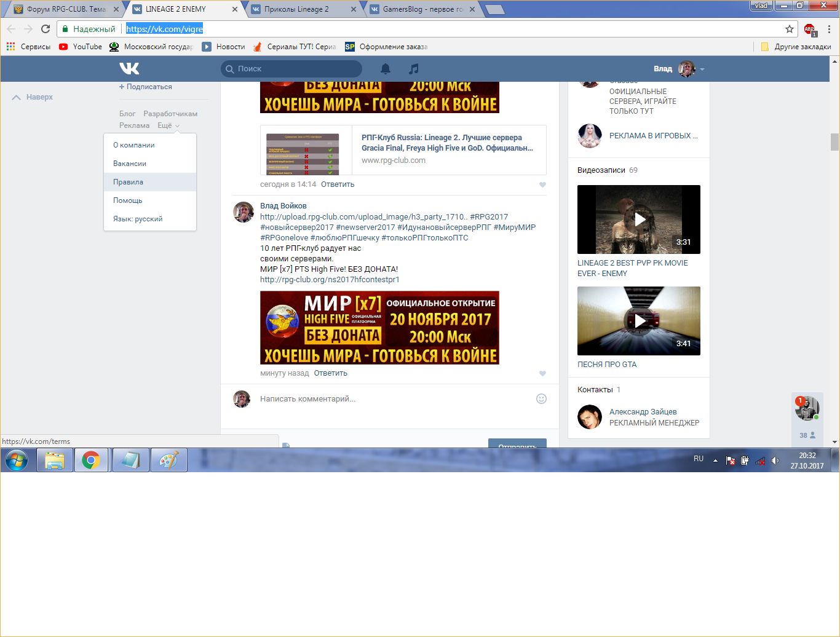Play the LINEAGE 2 BEST PVP video
840x637 pixels.
(x=639, y=220)
